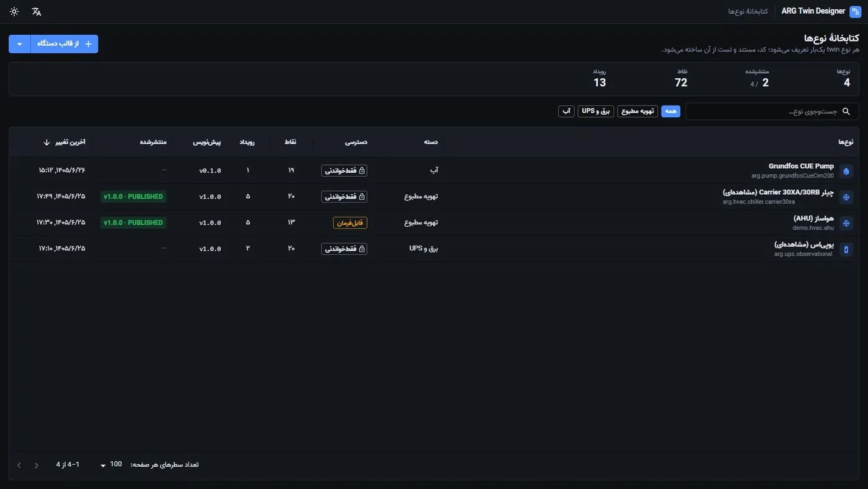The height and width of the screenshot is (489, 868).
Task: Click v1.0.0 PUBLISHED badge in AHU row
Action: 133,223
